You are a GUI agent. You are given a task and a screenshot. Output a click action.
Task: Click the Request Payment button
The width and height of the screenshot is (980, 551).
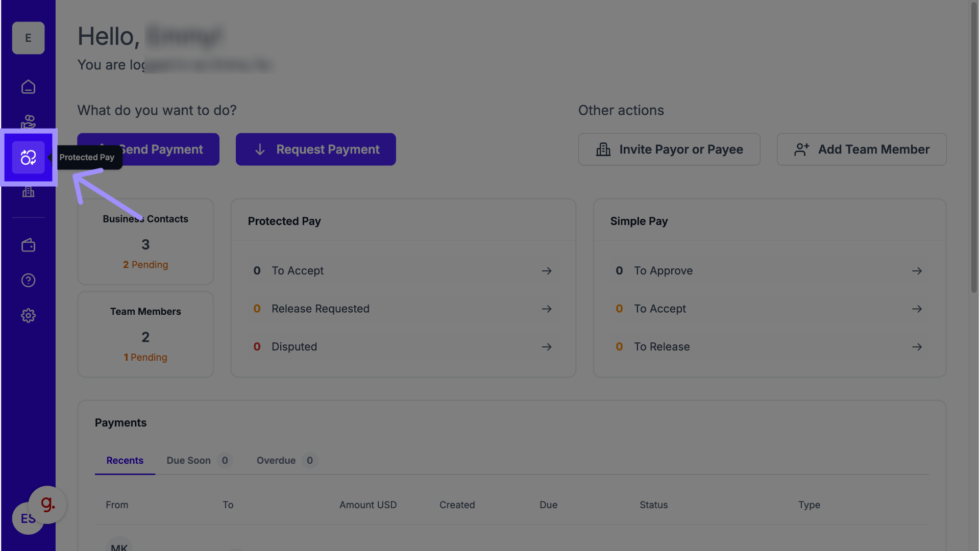coord(315,149)
